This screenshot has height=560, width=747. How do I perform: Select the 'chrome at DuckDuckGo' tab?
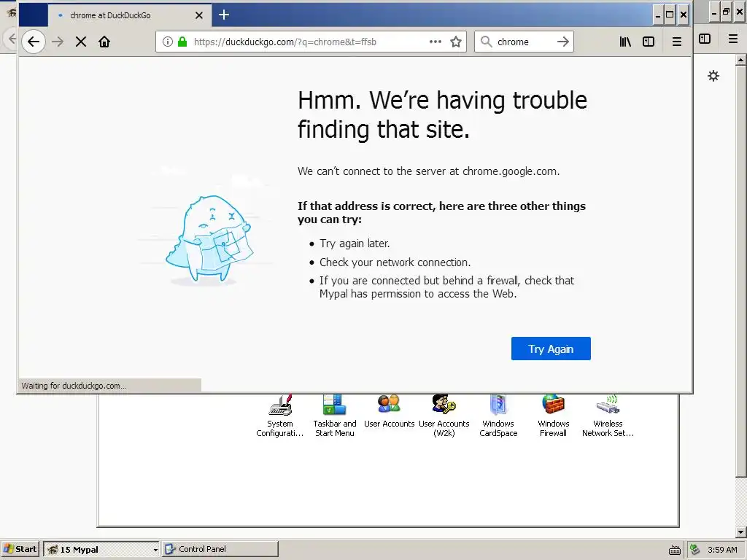tap(130, 15)
